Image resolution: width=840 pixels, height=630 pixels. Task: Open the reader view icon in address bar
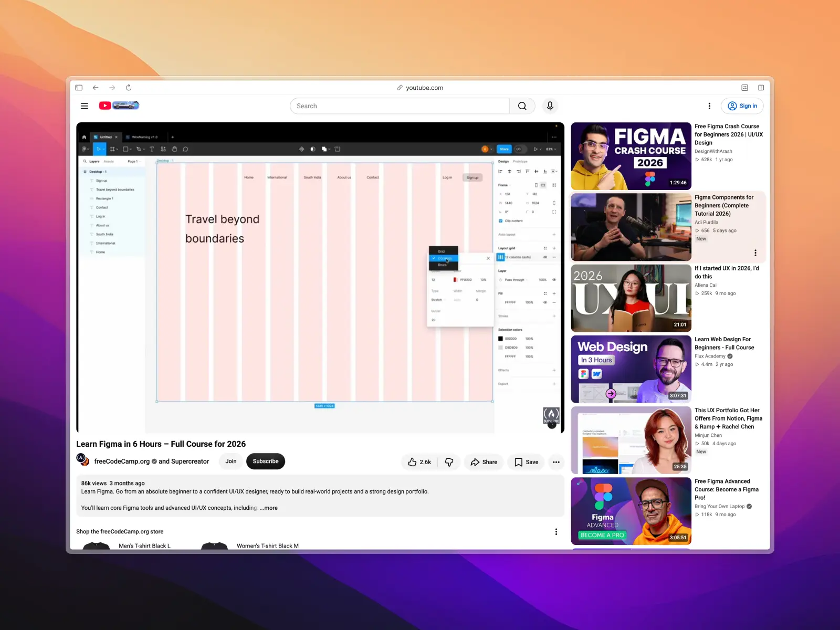(x=744, y=88)
